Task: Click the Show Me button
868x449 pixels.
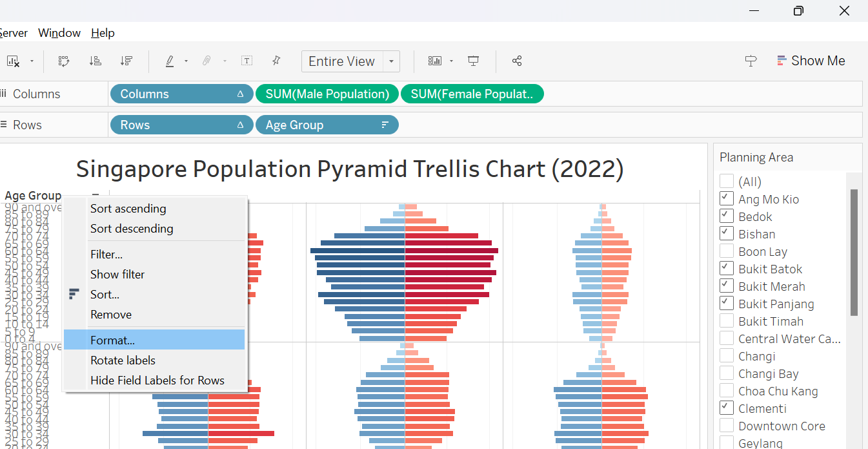Action: [x=811, y=61]
